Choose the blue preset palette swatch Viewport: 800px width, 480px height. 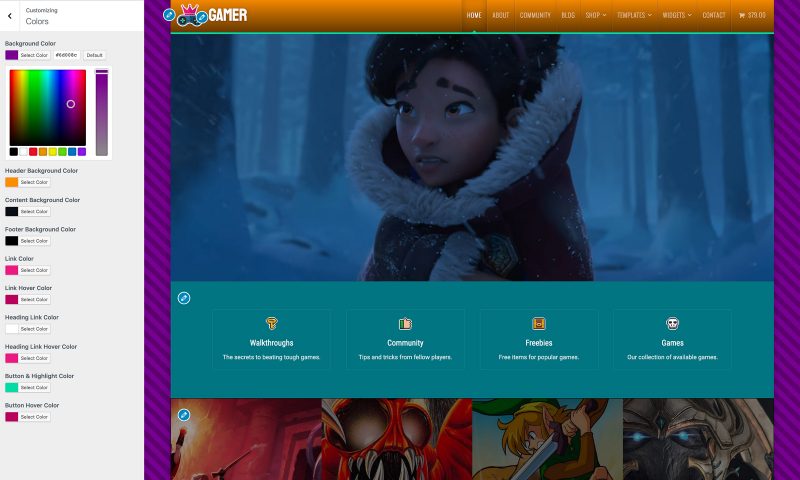[72, 151]
